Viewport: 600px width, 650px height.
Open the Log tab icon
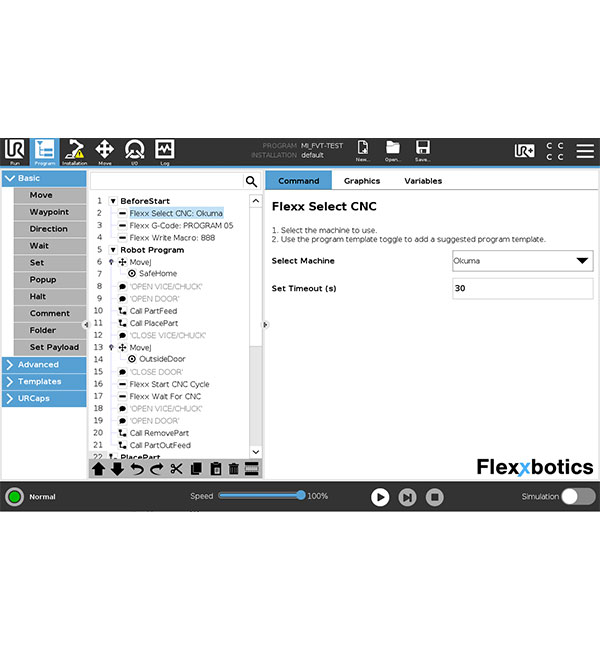click(x=165, y=152)
